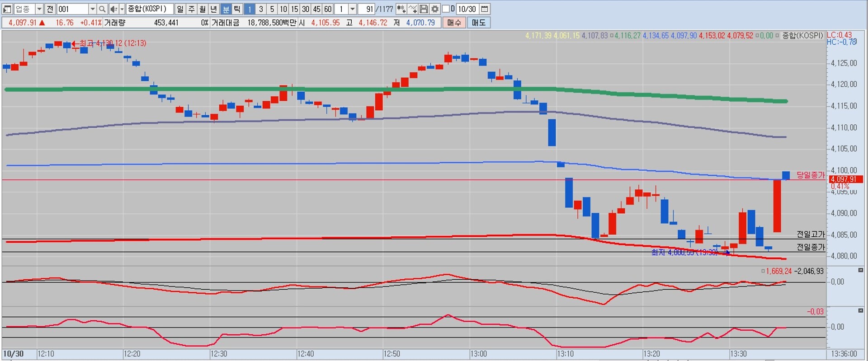The height and width of the screenshot is (361, 868).
Task: Click the 거래량 volume label
Action: pos(115,23)
